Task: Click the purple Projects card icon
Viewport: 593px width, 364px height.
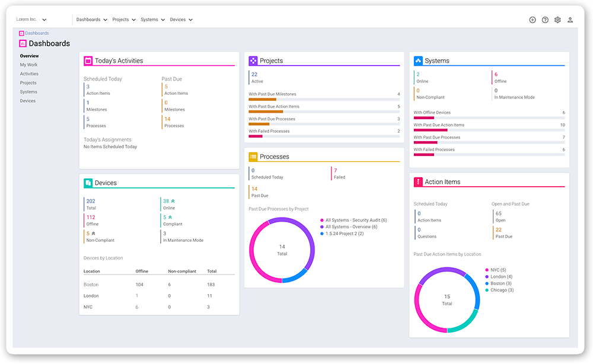Action: tap(253, 60)
